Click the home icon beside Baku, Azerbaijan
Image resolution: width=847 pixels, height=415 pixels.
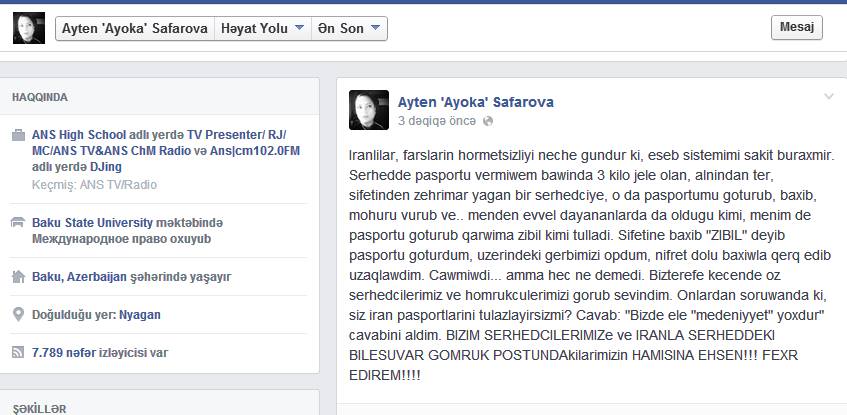18,277
